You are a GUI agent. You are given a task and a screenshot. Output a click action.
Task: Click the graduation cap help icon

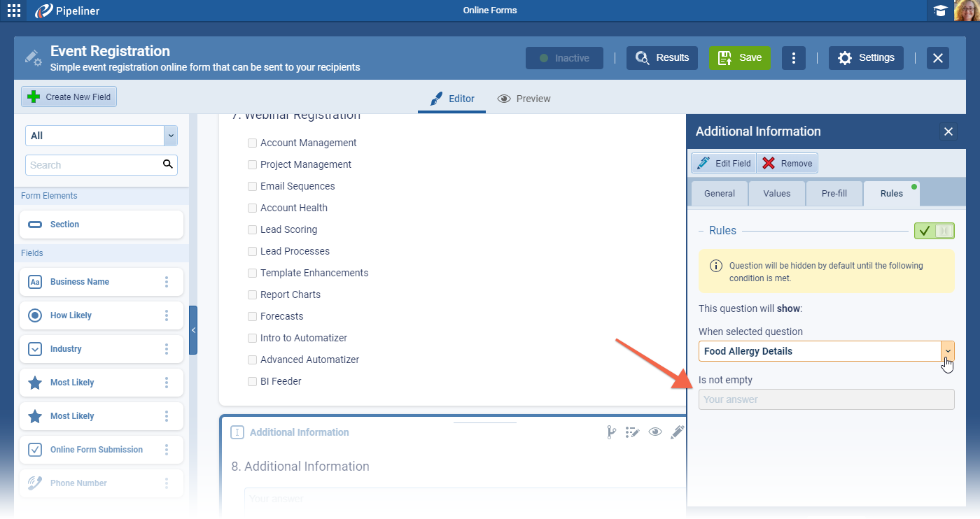click(940, 10)
